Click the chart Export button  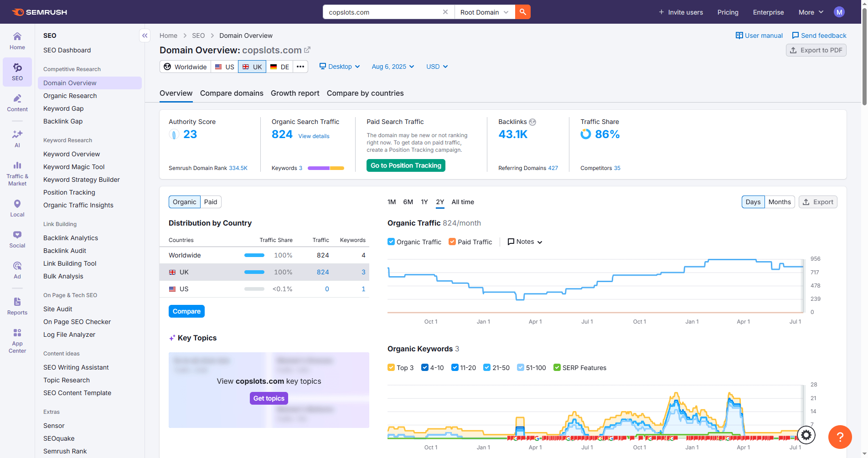pos(818,202)
